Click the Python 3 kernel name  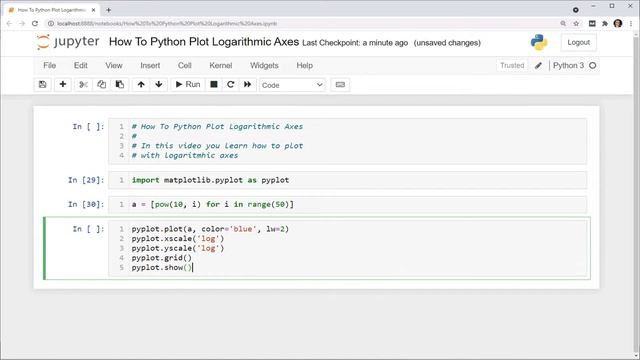568,65
